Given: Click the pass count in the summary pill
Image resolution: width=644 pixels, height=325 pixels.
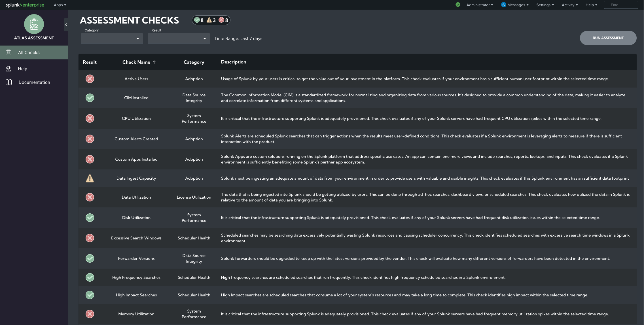Looking at the screenshot, I should point(202,20).
